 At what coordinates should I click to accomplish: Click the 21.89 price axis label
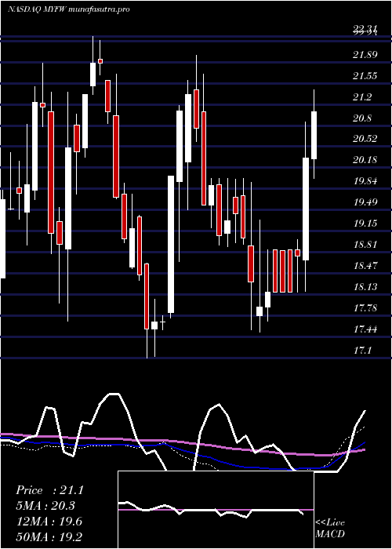tap(365, 55)
